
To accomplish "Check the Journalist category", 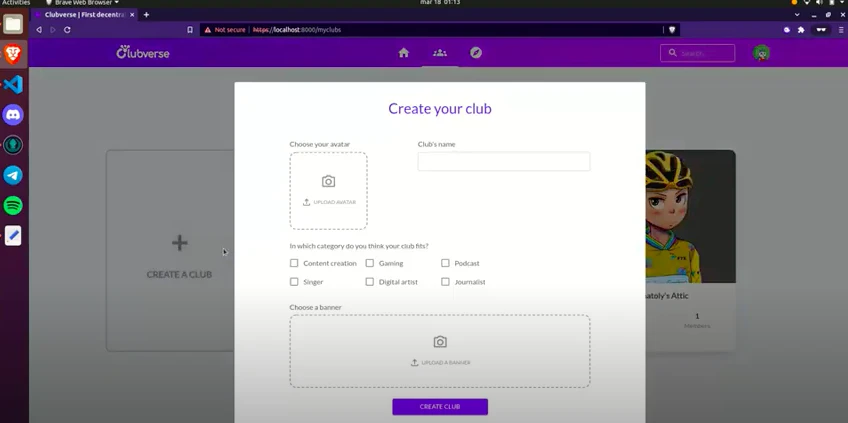I will [x=445, y=282].
